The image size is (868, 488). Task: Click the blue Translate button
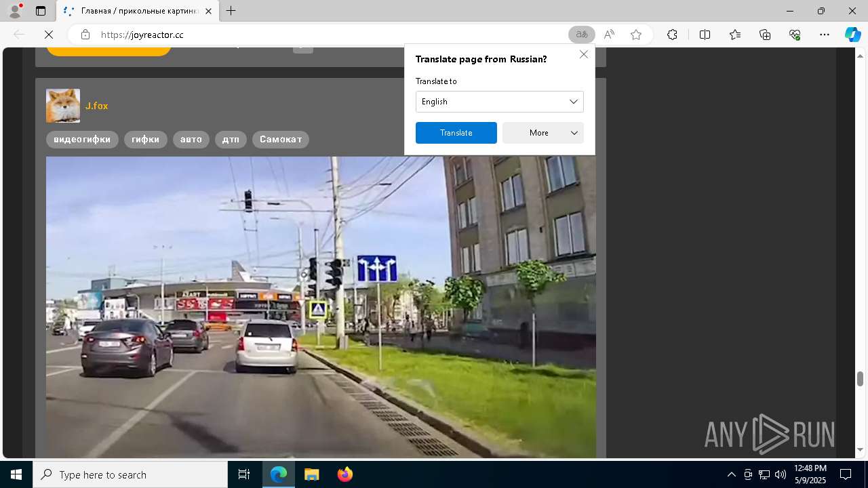[456, 133]
